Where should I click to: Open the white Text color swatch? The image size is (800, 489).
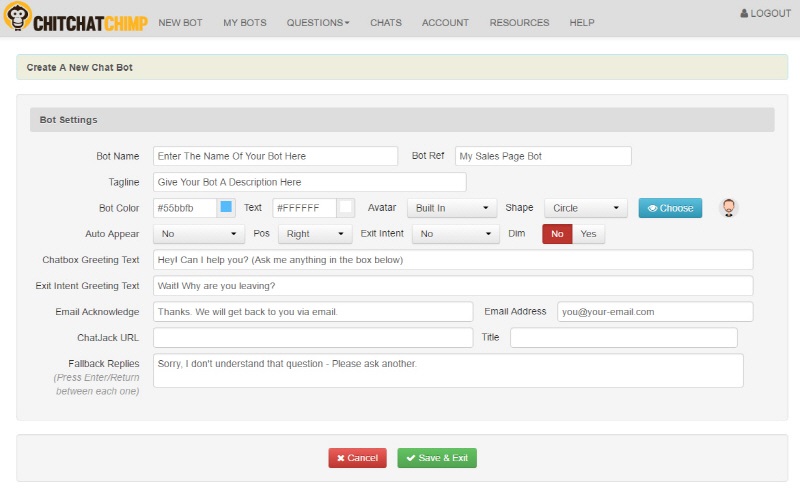pyautogui.click(x=345, y=207)
